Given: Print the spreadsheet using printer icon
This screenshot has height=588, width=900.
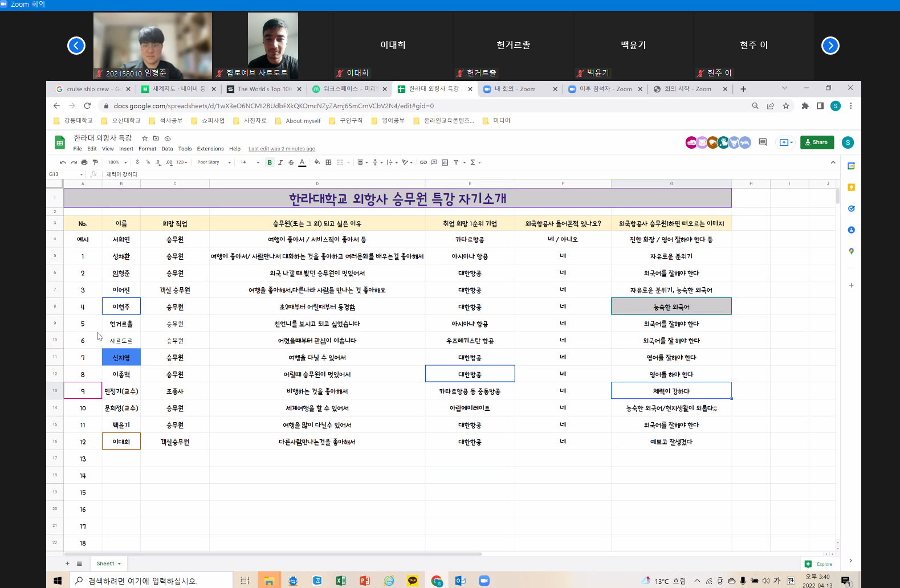Looking at the screenshot, I should click(84, 162).
